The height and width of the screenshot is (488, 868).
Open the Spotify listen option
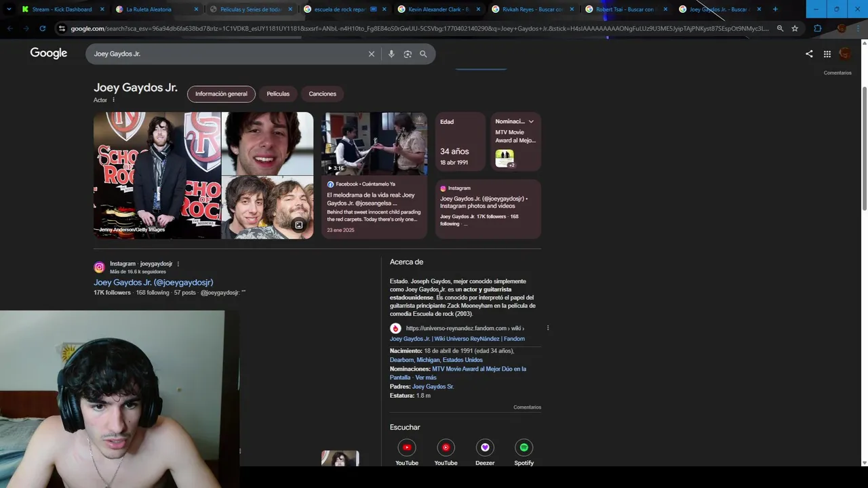point(524,447)
